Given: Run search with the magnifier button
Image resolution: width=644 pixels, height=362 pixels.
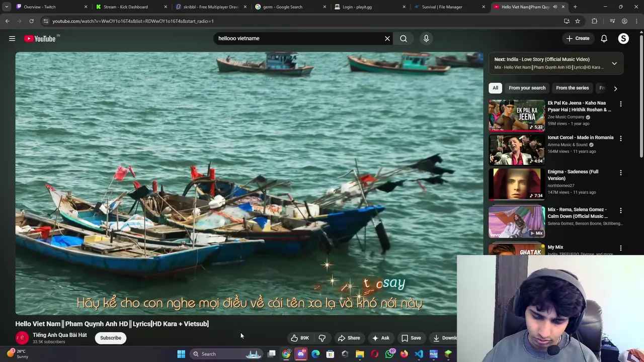Looking at the screenshot, I should [404, 39].
